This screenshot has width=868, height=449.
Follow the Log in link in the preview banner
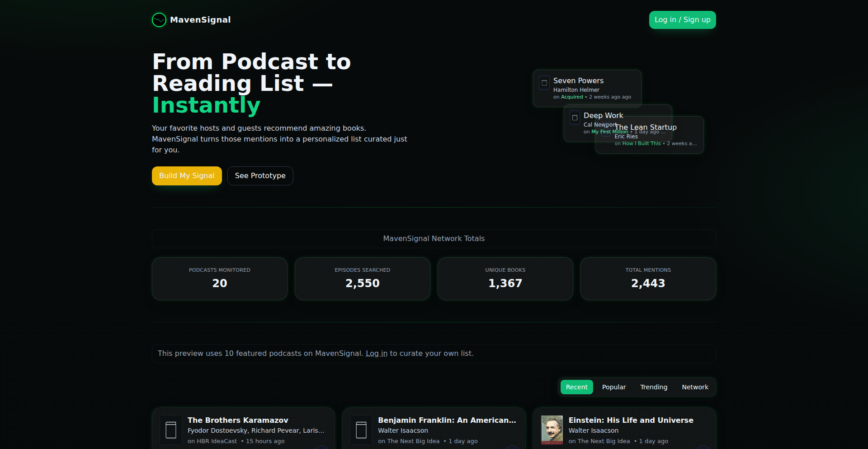tap(376, 353)
